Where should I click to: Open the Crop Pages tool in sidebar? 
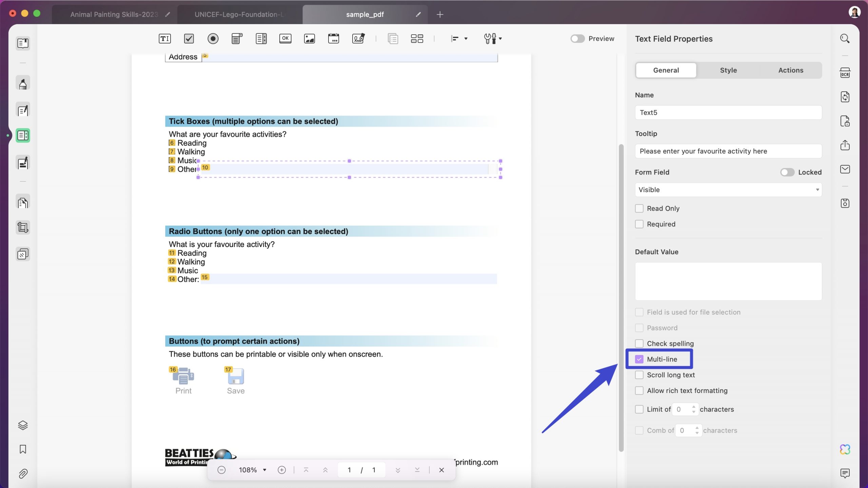tap(23, 227)
